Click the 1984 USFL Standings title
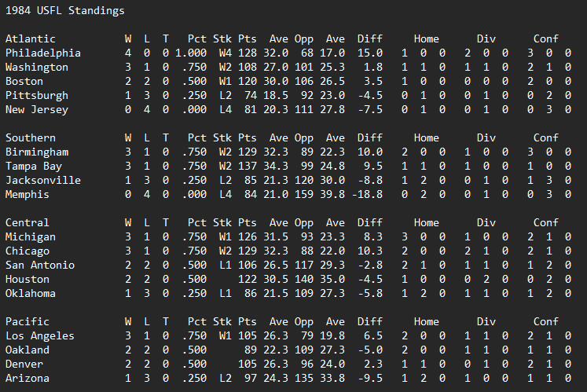 tap(64, 11)
